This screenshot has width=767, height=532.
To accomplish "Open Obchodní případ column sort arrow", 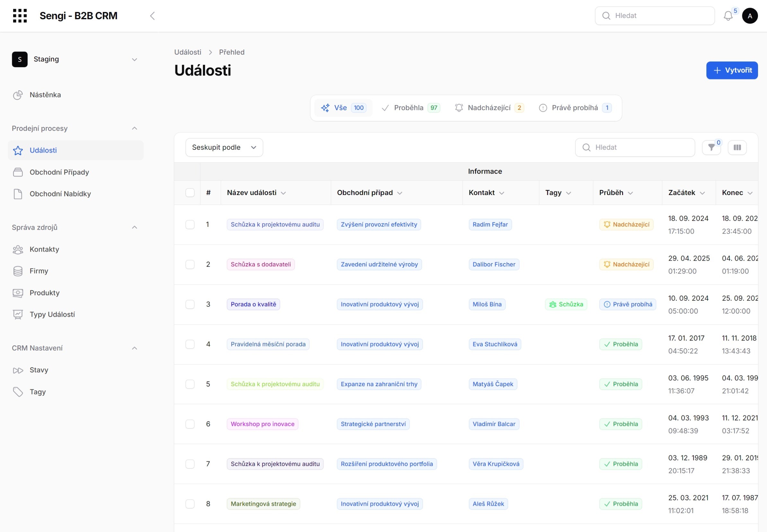I will (400, 193).
